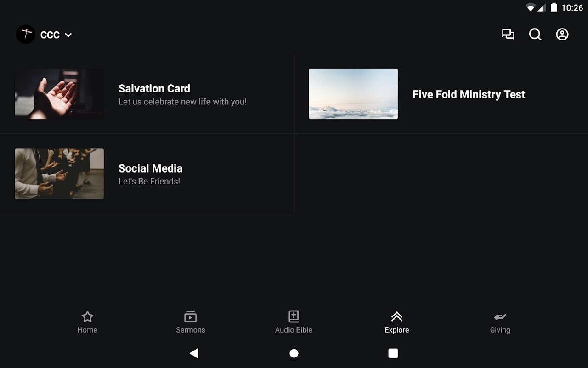This screenshot has width=588, height=368.
Task: Tap the Android back navigation button
Action: (194, 353)
